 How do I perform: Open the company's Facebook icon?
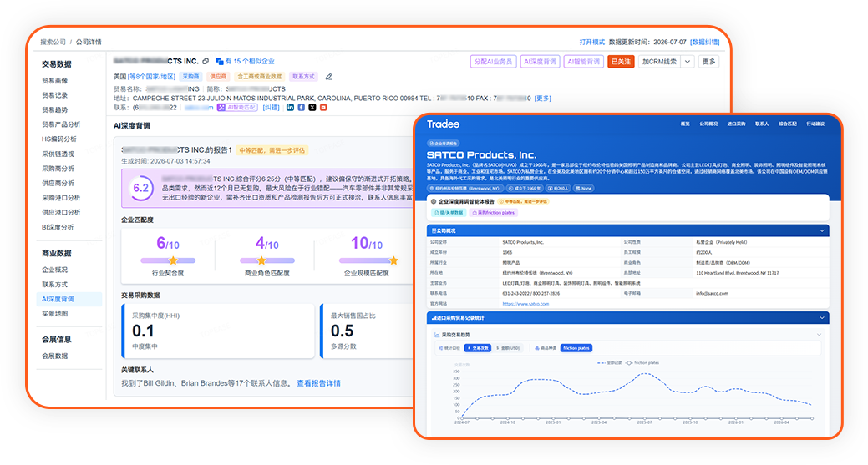coord(301,107)
